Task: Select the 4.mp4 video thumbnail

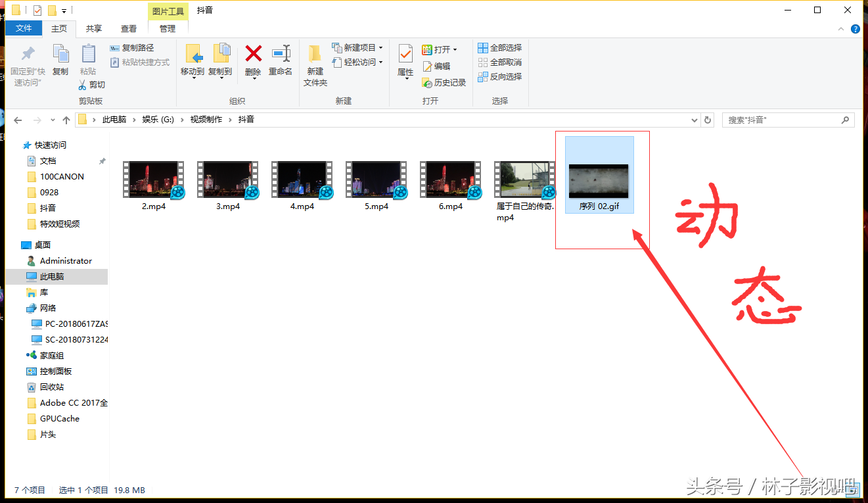Action: click(302, 180)
